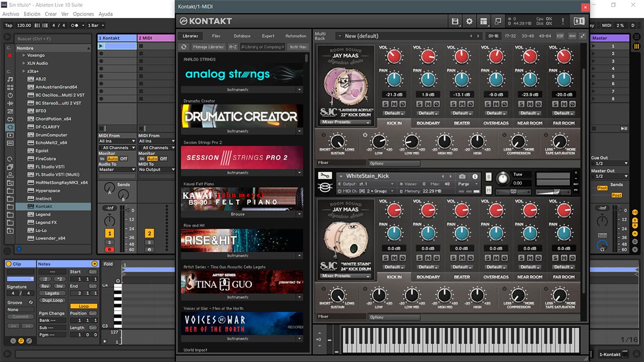Solo the WhiteStain_Kick instrument
The height and width of the screenshot is (362, 644).
[488, 176]
